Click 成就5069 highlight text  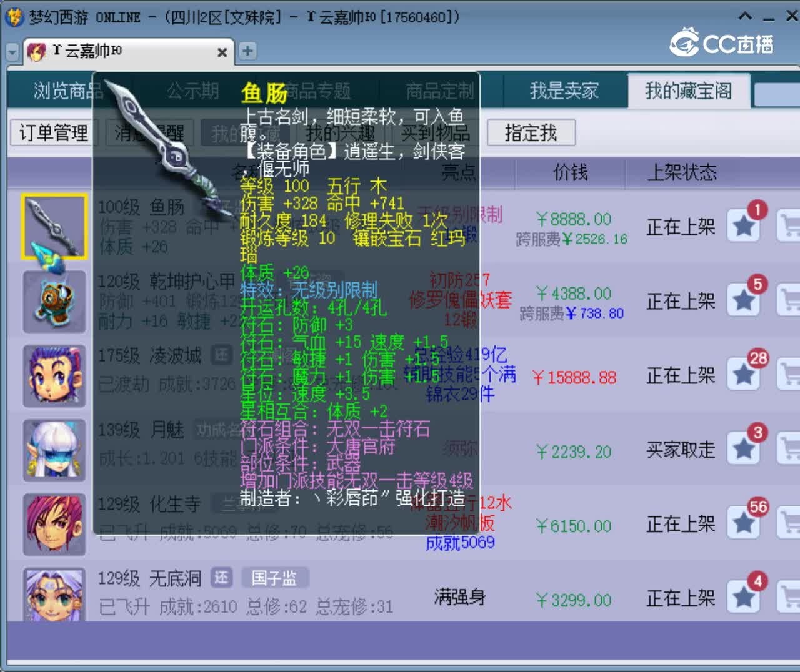[460, 543]
